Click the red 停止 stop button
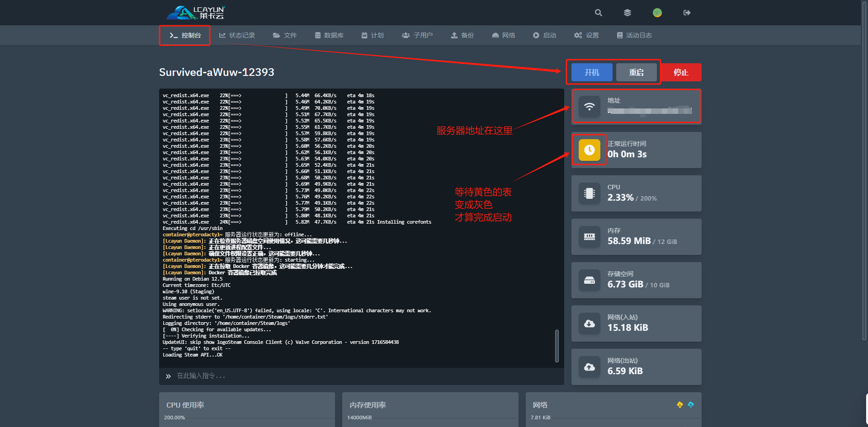This screenshot has width=868, height=427. 681,72
